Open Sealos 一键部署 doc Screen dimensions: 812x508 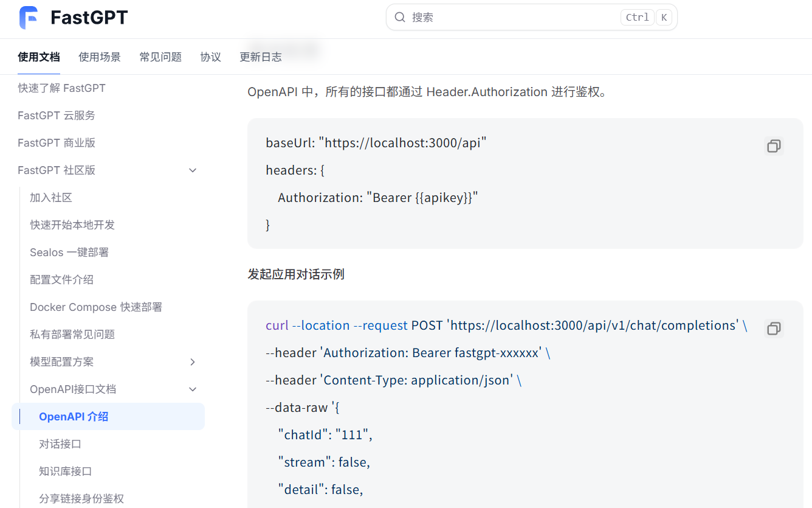pos(69,252)
